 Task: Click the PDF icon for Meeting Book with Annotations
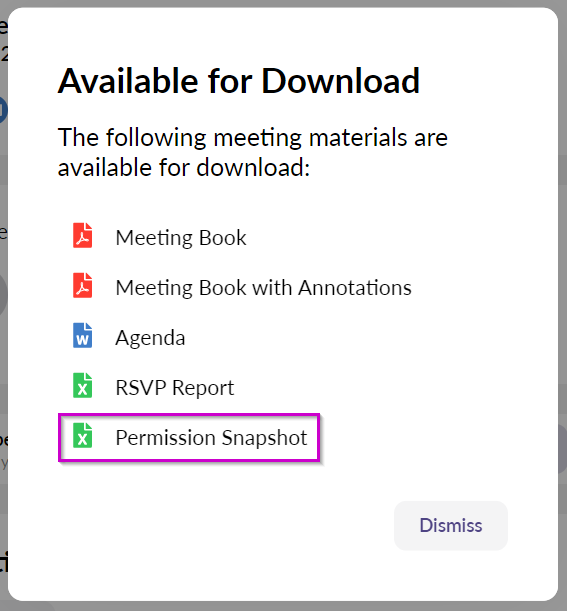pyautogui.click(x=83, y=285)
